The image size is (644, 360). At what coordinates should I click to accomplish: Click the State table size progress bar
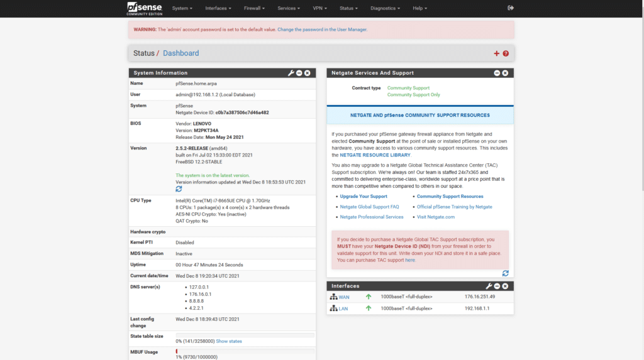tap(245, 335)
